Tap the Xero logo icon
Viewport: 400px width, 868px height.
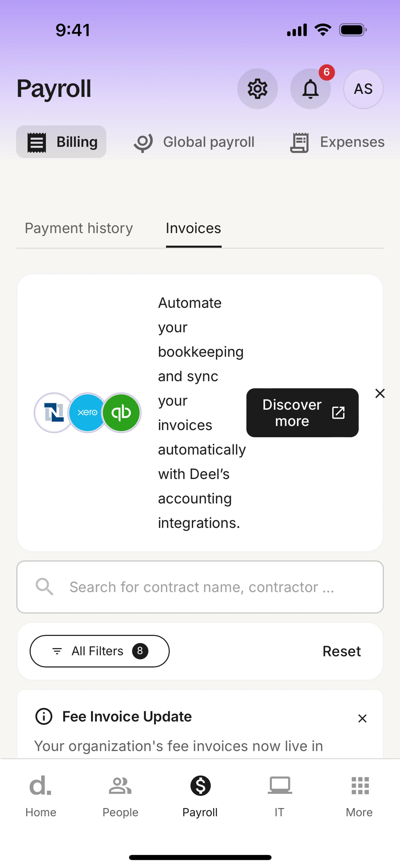coord(87,413)
